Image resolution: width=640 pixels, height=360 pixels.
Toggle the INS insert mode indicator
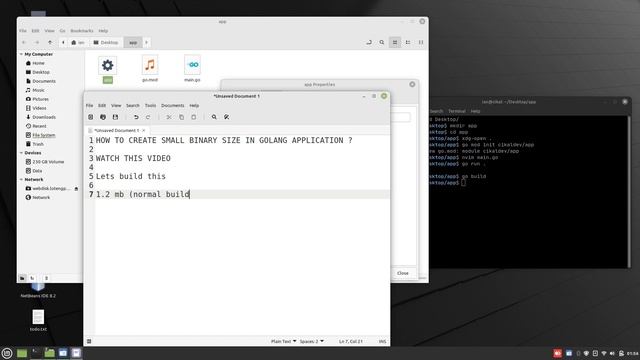382,341
